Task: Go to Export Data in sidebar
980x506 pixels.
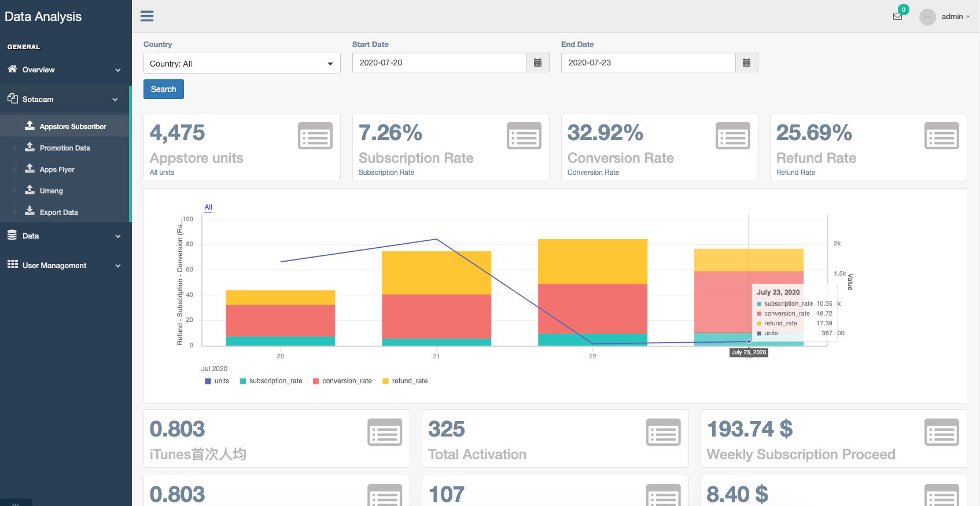Action: pyautogui.click(x=58, y=212)
